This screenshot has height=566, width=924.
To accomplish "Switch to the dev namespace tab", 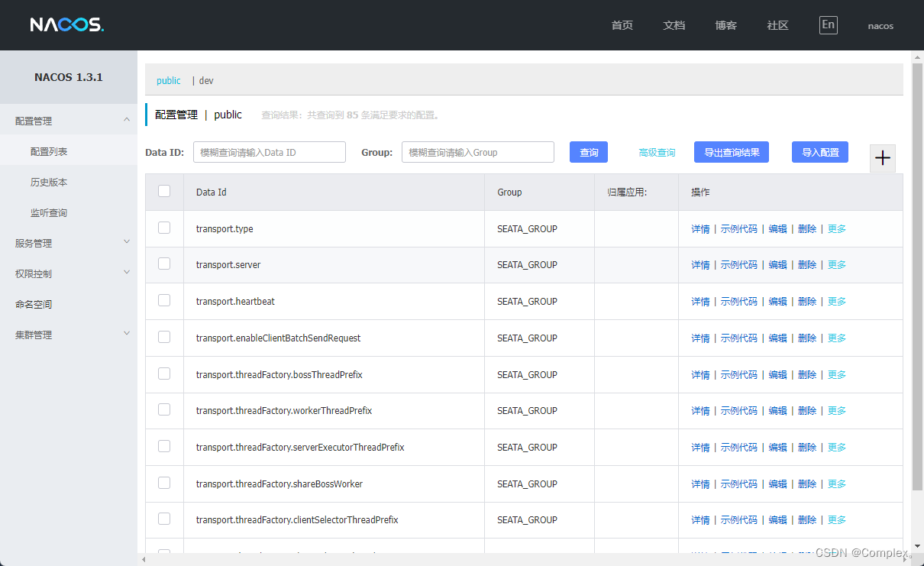I will (x=205, y=80).
